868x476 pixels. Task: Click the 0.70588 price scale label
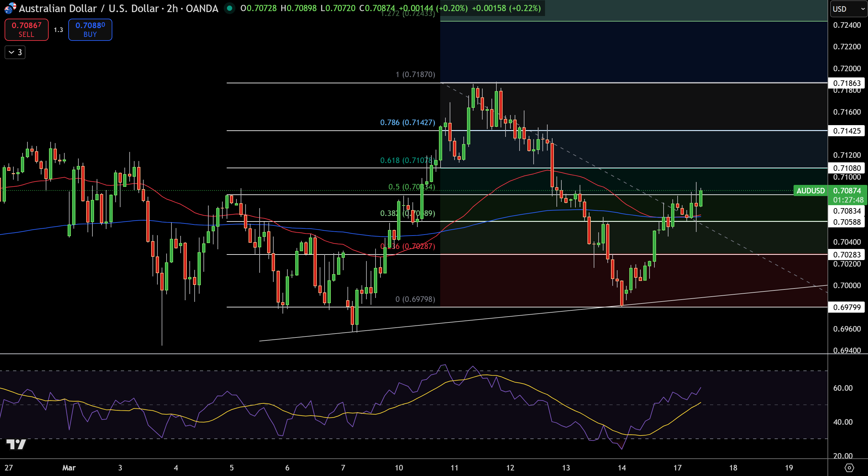click(846, 222)
